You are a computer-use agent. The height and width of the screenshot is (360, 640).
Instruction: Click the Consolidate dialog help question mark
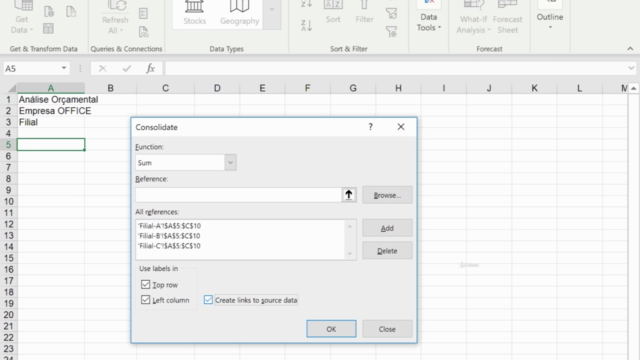[370, 127]
